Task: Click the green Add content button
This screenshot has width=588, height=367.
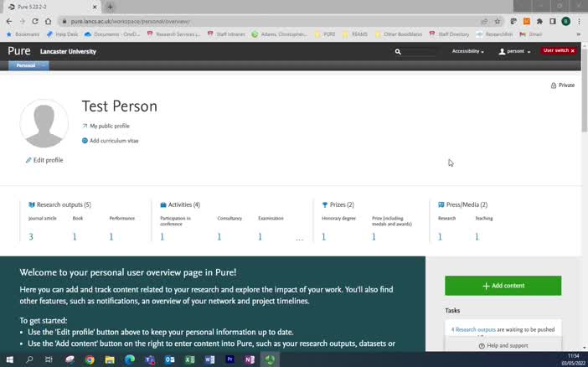Action: point(503,286)
